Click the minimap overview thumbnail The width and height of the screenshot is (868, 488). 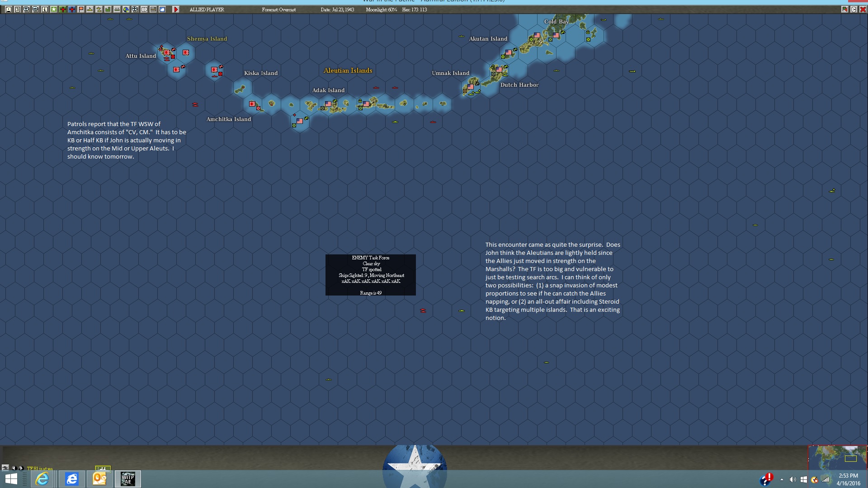coord(837,458)
